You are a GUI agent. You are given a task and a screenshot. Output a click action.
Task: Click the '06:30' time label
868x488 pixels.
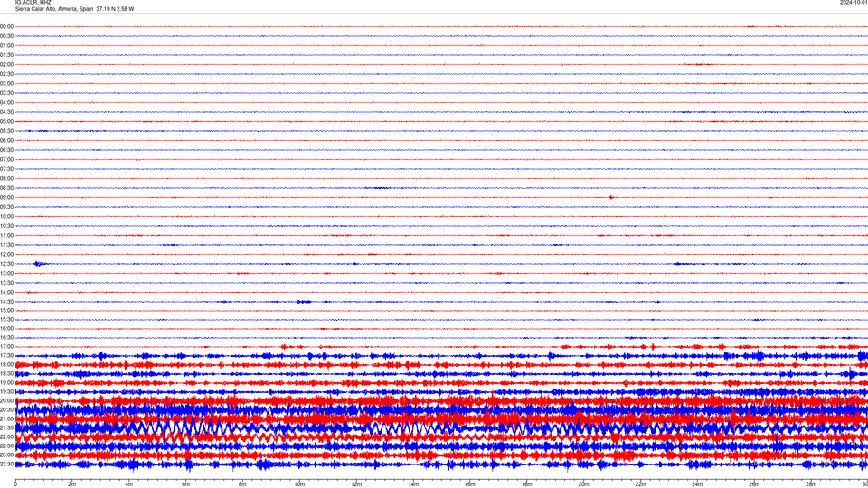tap(6, 150)
